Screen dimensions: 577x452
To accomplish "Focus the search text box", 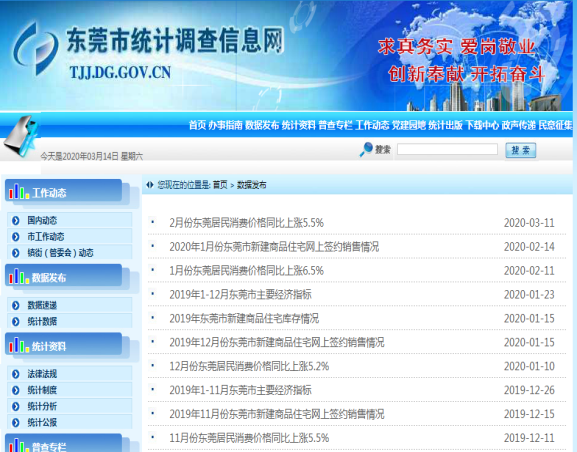I will coord(447,149).
